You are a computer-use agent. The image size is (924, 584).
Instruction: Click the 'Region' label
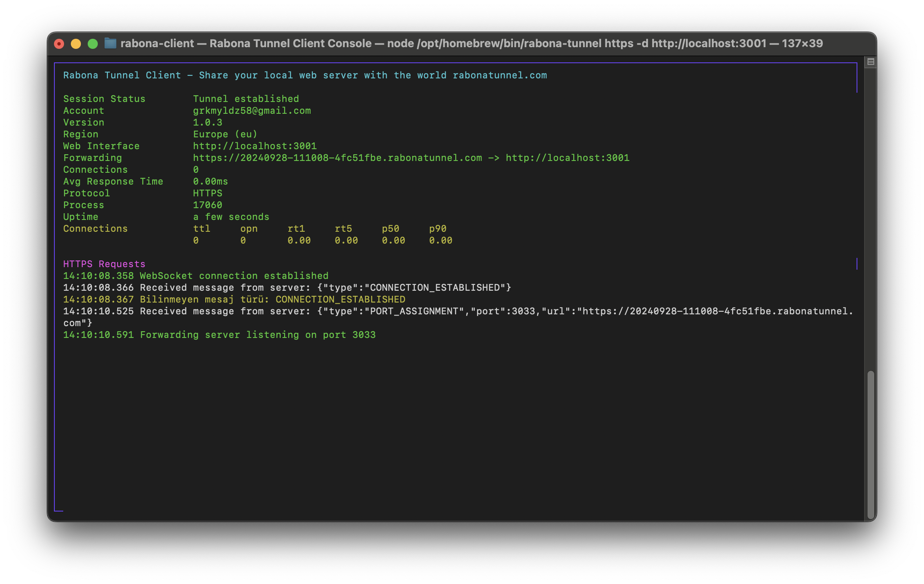[x=81, y=134]
